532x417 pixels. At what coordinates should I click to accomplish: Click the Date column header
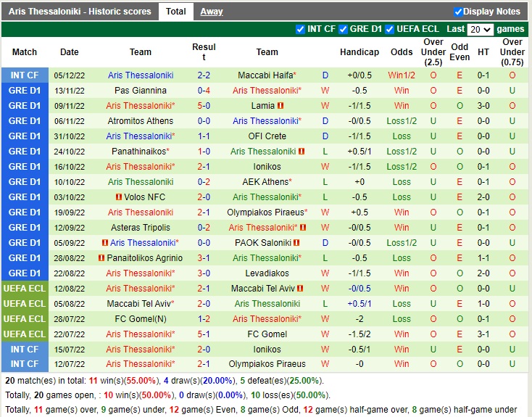pyautogui.click(x=69, y=52)
